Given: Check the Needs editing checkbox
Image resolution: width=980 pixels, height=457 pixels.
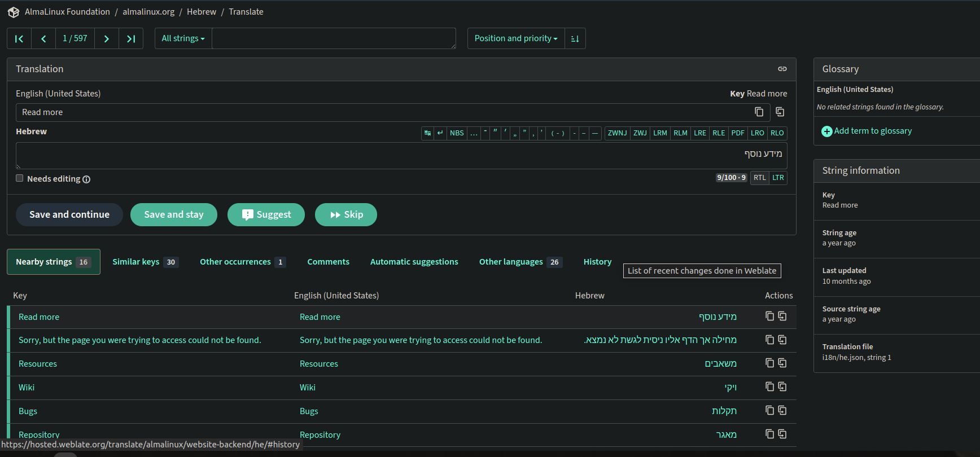Looking at the screenshot, I should coord(20,178).
